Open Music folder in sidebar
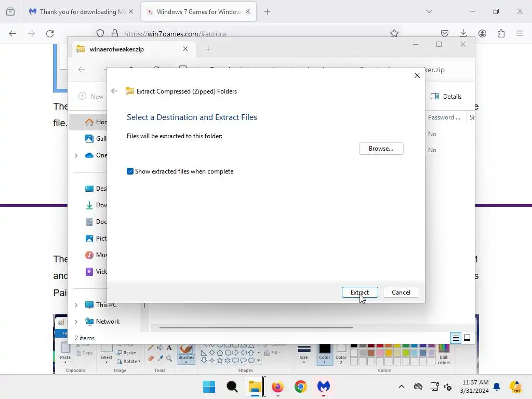 (96, 255)
